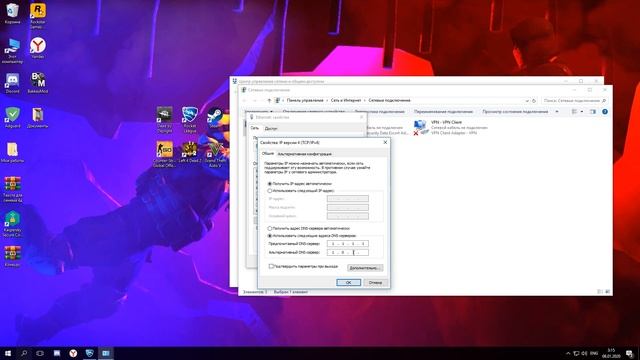Click the taskbar clock and date
The image size is (640, 360).
[x=611, y=353]
